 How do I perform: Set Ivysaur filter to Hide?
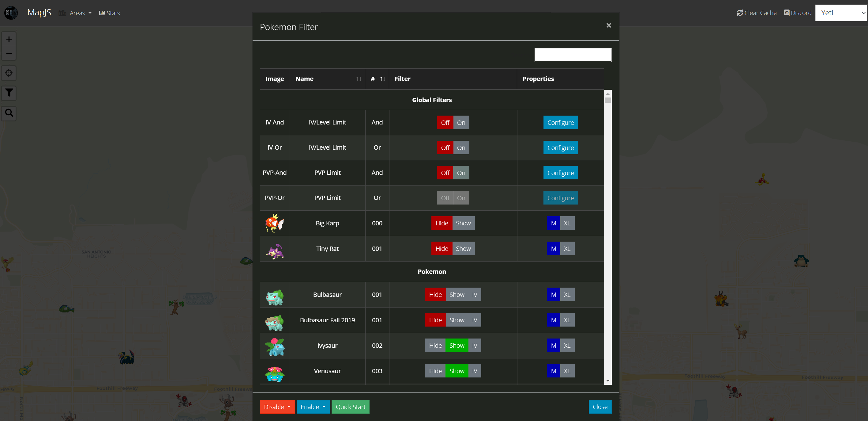[435, 346]
